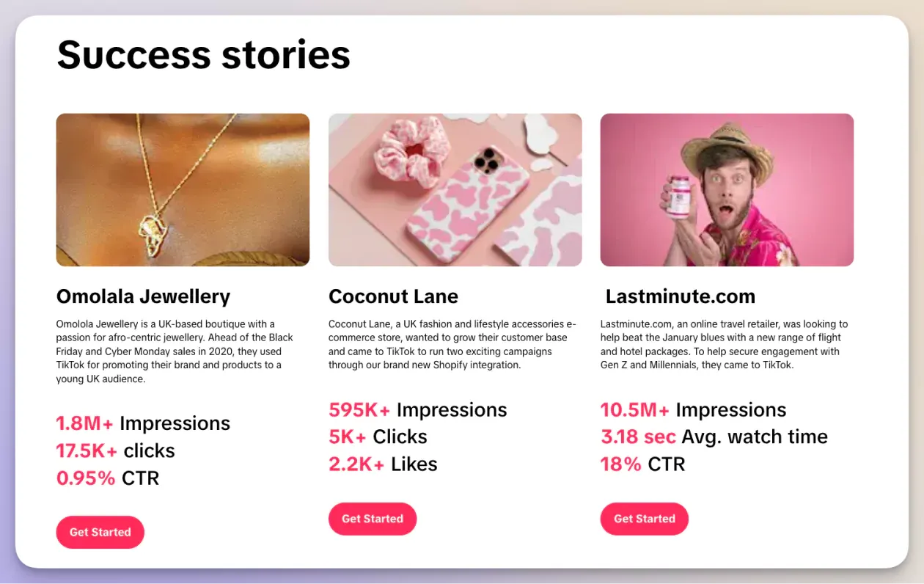The height and width of the screenshot is (584, 924).
Task: Click Get Started under Omolala Jewellery
Action: click(x=100, y=532)
